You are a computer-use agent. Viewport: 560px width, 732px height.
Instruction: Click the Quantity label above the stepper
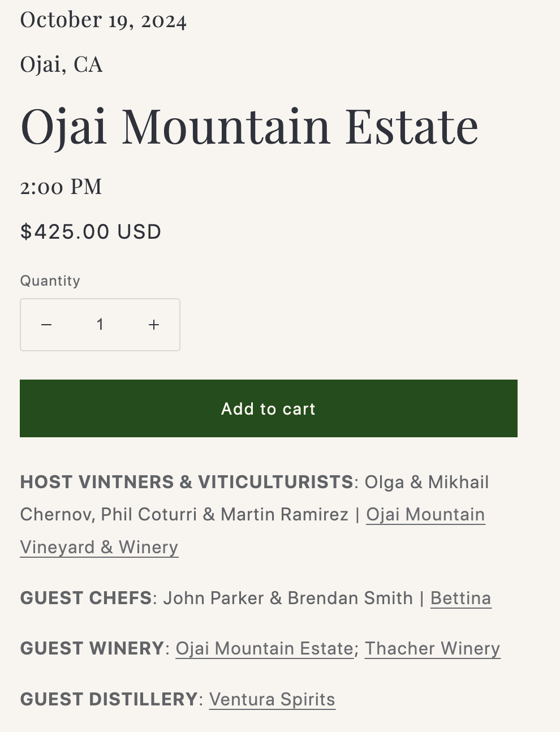point(50,281)
